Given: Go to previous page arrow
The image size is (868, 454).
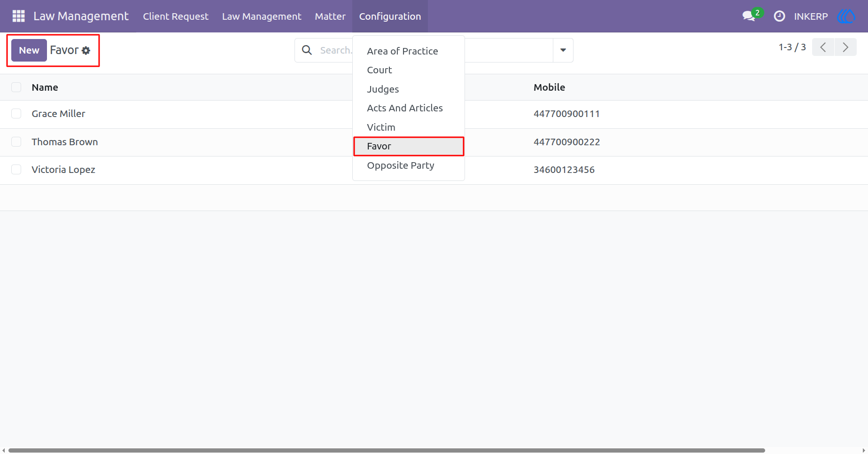Looking at the screenshot, I should (x=823, y=47).
